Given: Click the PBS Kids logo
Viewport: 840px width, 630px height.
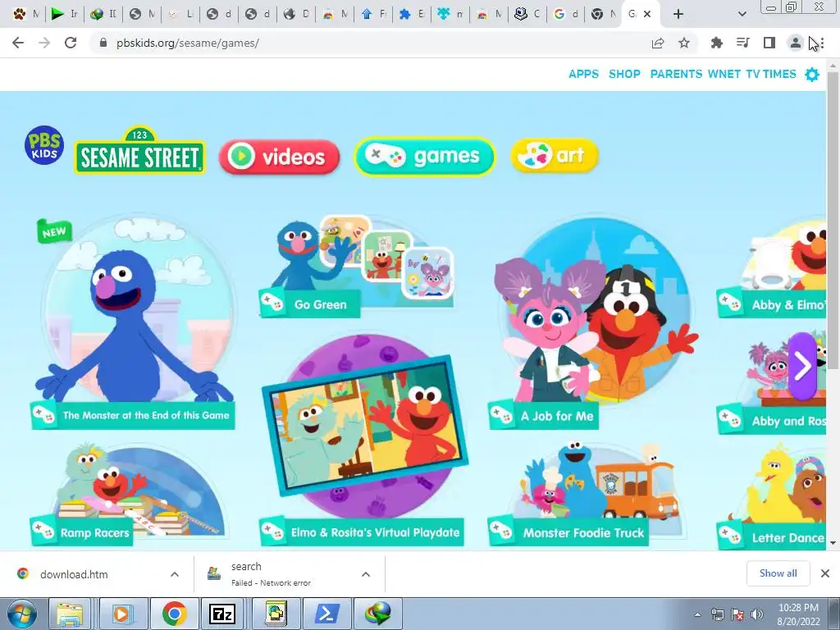Looking at the screenshot, I should (x=44, y=145).
